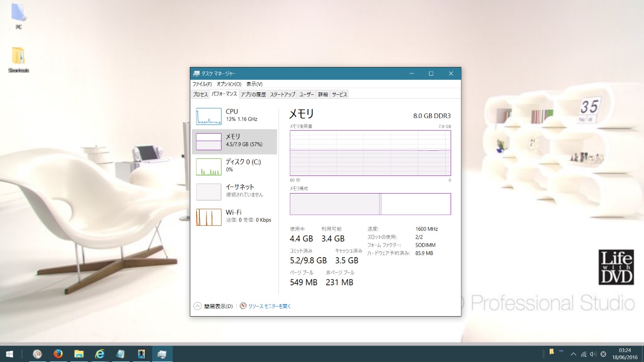The height and width of the screenshot is (362, 644).
Task: Switch to the プロセス tab
Action: [x=200, y=94]
